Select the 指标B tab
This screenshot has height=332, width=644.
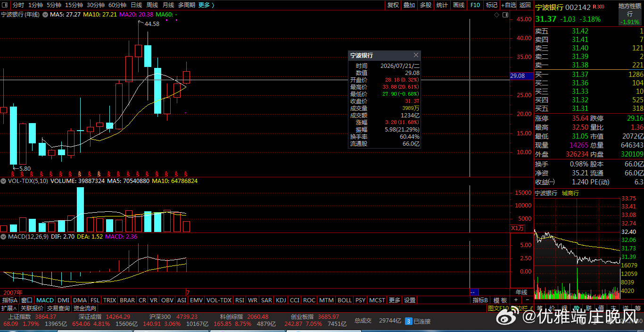click(480, 300)
